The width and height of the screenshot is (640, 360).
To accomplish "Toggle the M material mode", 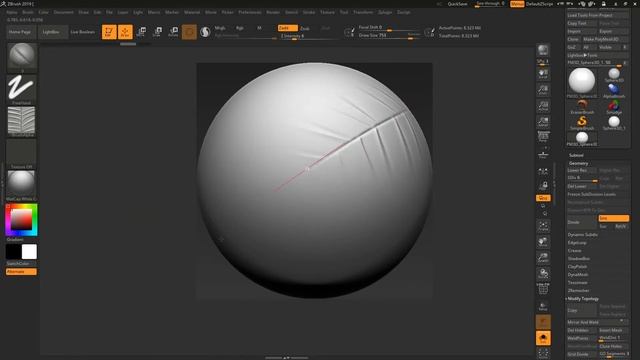I will click(259, 28).
